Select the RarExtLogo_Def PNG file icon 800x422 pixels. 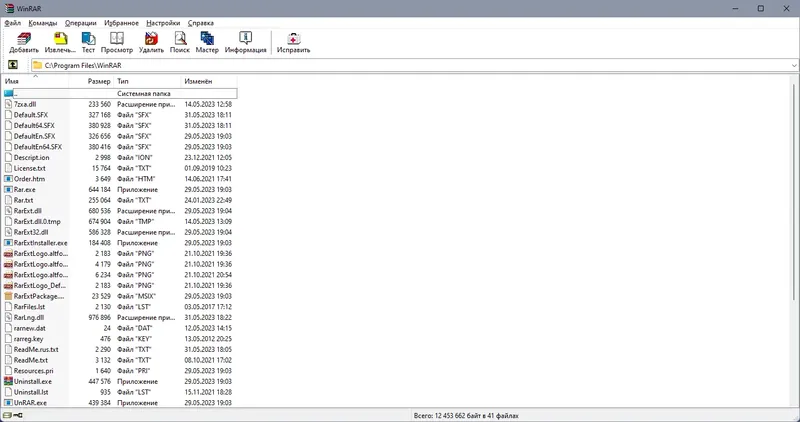pos(8,285)
